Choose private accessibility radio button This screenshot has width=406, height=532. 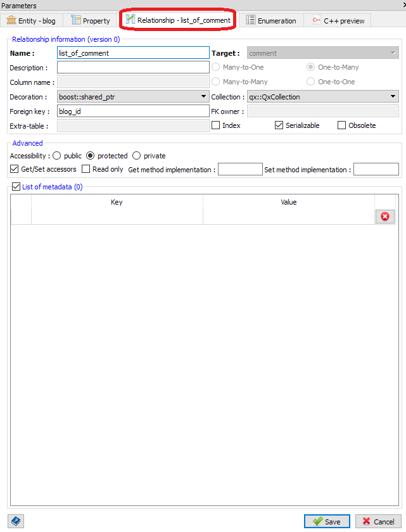coord(136,156)
